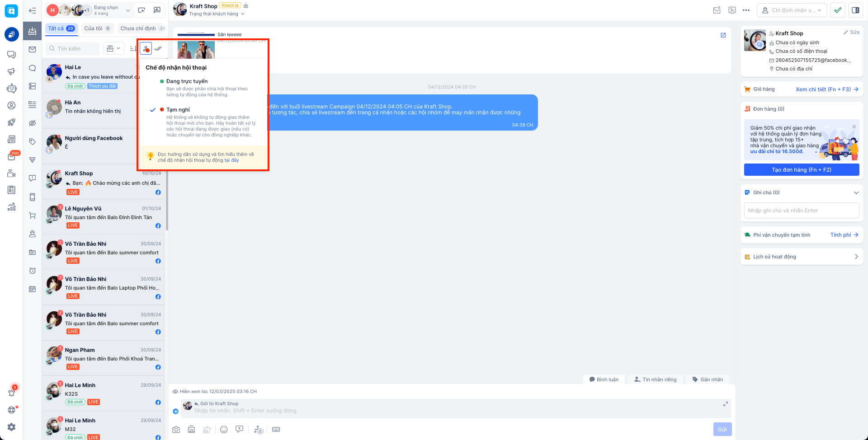Select the tag filter icon

tap(32, 142)
